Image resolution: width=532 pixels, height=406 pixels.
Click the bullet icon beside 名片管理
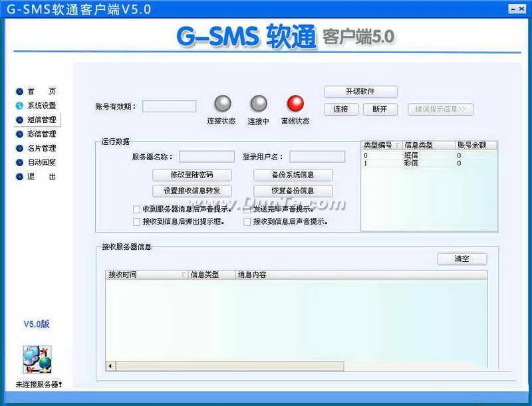tap(19, 148)
